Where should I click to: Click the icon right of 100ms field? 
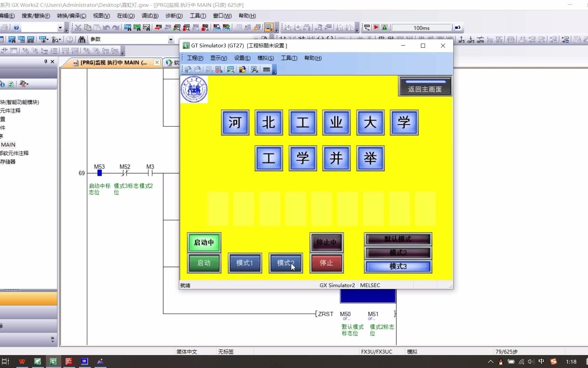tap(458, 28)
